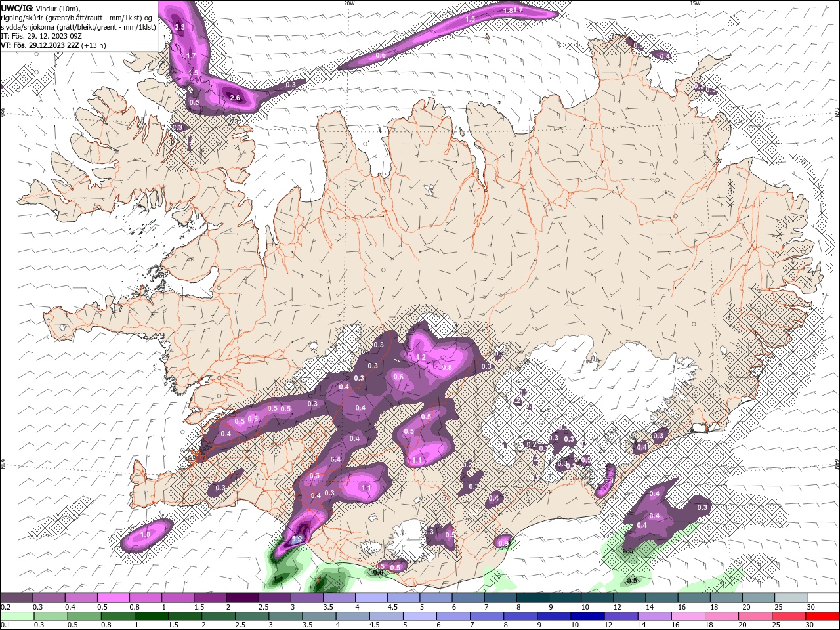Click the 'rigning/skúrir (grænt/blátt/rautt' header line
Image resolution: width=840 pixels, height=630 pixels.
click(77, 18)
